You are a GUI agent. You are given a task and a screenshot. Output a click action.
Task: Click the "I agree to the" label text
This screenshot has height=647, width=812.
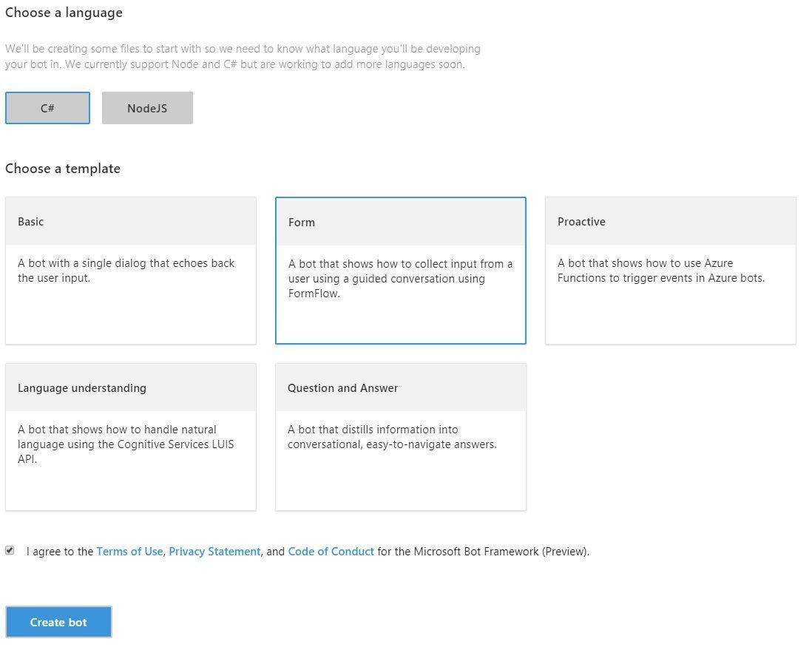[x=60, y=551]
